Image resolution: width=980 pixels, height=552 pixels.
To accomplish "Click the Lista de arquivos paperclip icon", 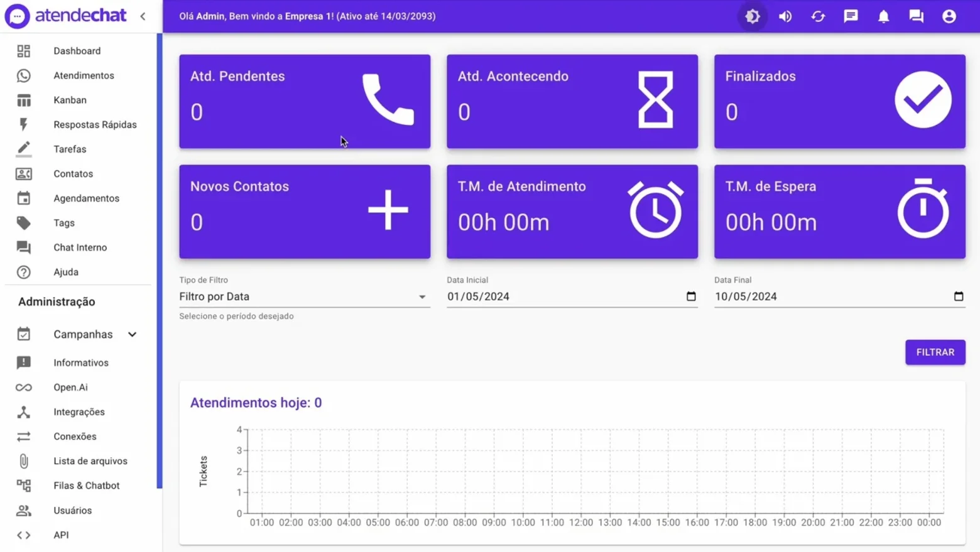I will 24,461.
